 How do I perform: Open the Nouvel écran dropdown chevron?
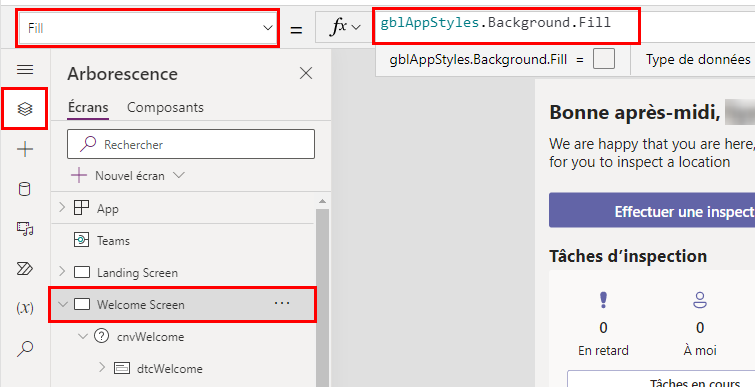click(x=179, y=175)
